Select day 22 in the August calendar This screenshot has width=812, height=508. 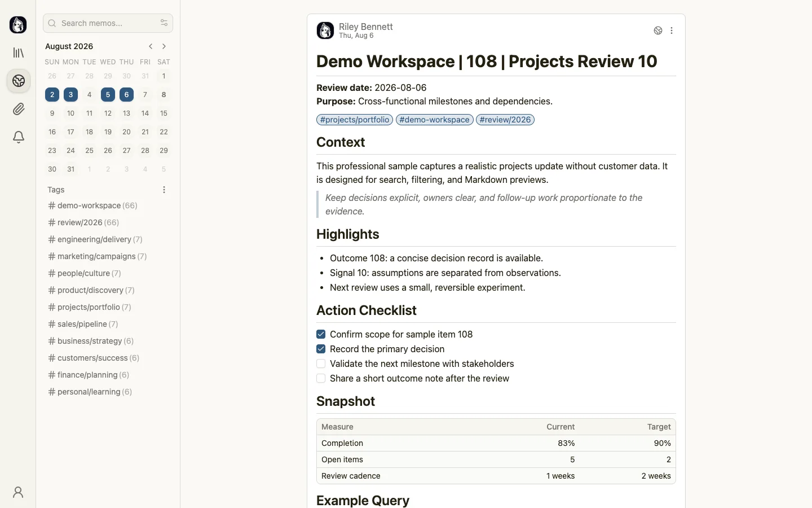click(164, 132)
